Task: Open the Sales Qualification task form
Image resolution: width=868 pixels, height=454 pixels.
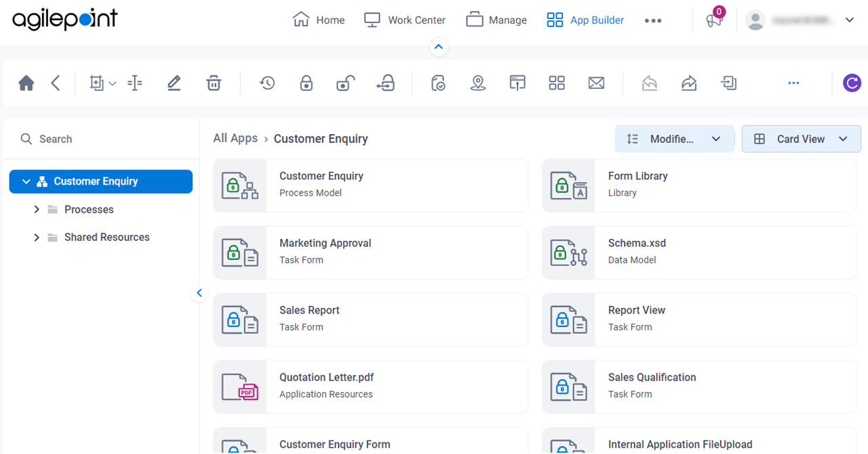Action: (x=699, y=387)
